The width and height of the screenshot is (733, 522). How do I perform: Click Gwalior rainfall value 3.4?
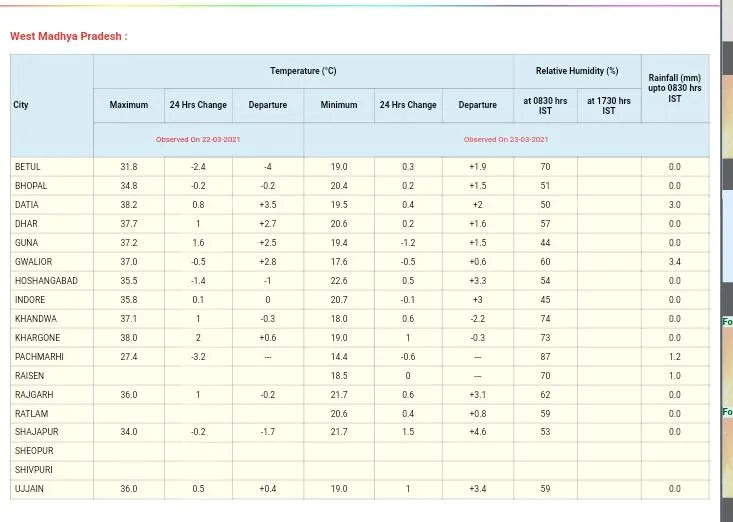pos(675,262)
